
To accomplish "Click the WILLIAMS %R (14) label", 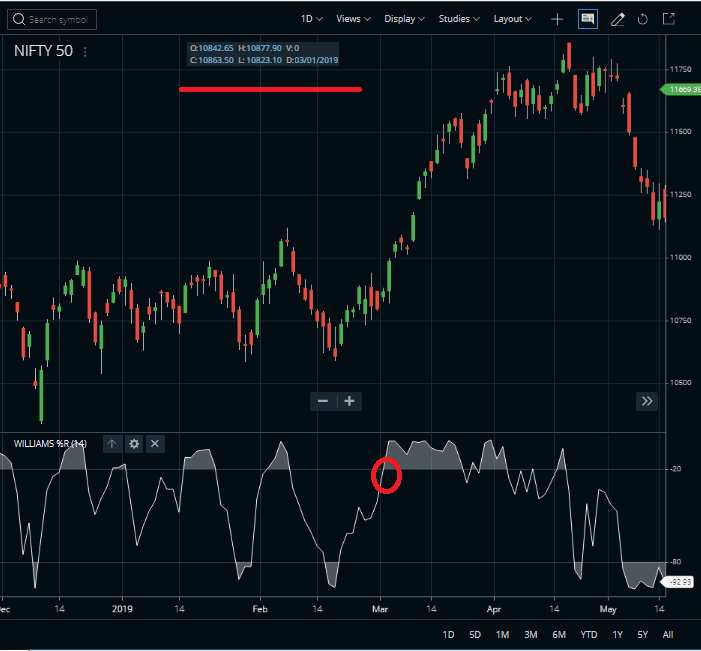I will [50, 444].
